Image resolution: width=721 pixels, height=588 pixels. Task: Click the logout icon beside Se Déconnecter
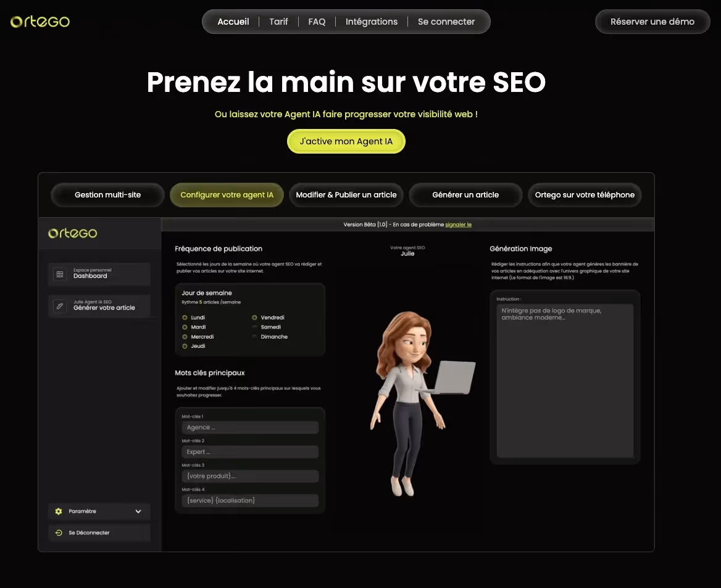coord(59,532)
